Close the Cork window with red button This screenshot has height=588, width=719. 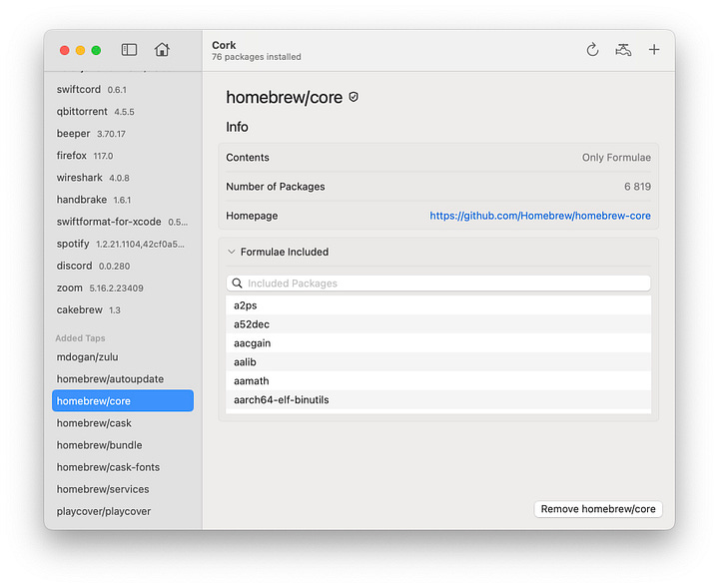coord(65,50)
